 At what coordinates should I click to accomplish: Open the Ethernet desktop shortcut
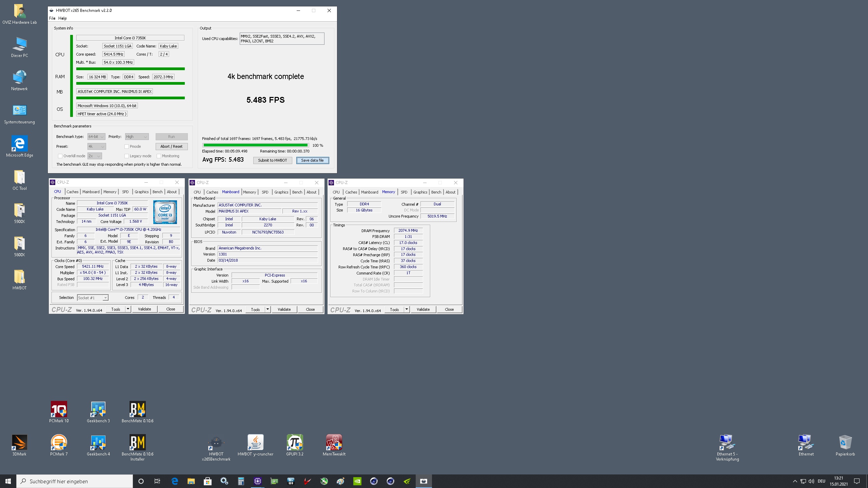tap(806, 445)
